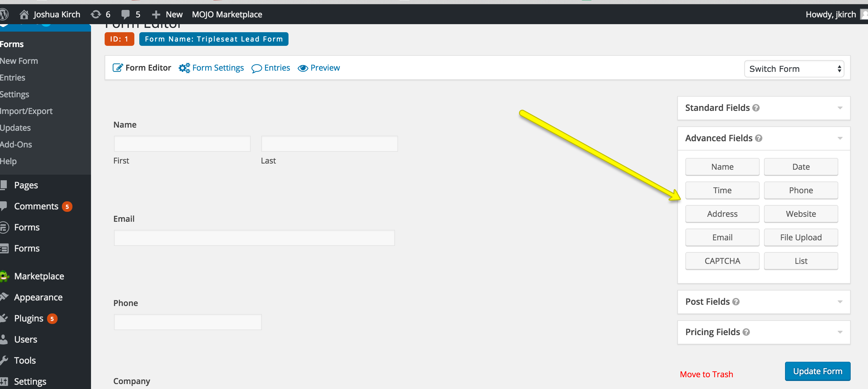This screenshot has height=389, width=868.
Task: Open the Entries tab
Action: pos(276,68)
